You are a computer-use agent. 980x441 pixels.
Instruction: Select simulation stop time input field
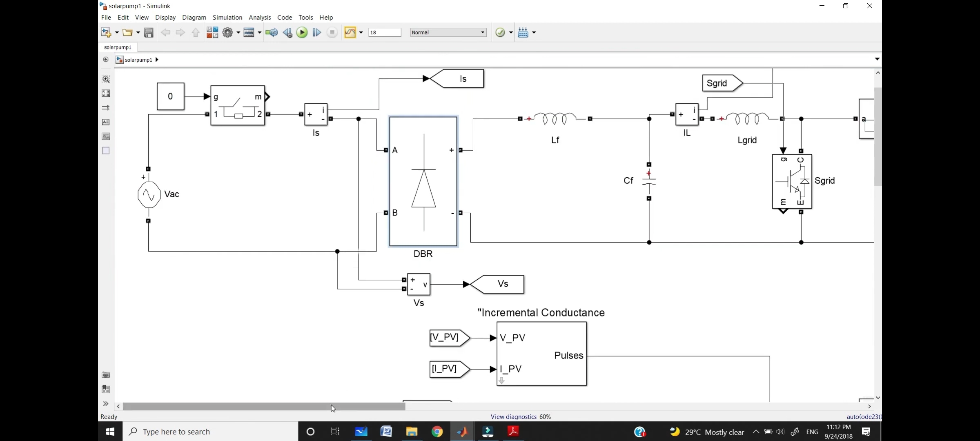point(384,33)
